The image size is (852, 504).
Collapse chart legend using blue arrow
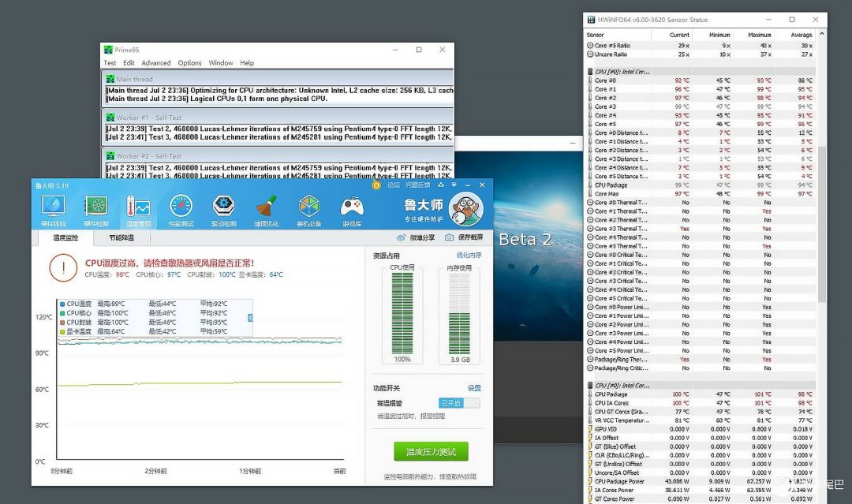[x=250, y=318]
